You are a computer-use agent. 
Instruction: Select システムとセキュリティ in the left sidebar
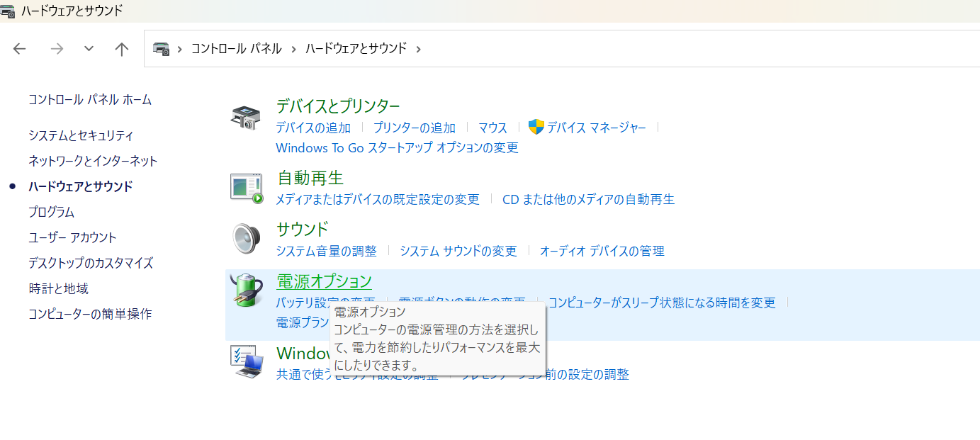tap(81, 135)
